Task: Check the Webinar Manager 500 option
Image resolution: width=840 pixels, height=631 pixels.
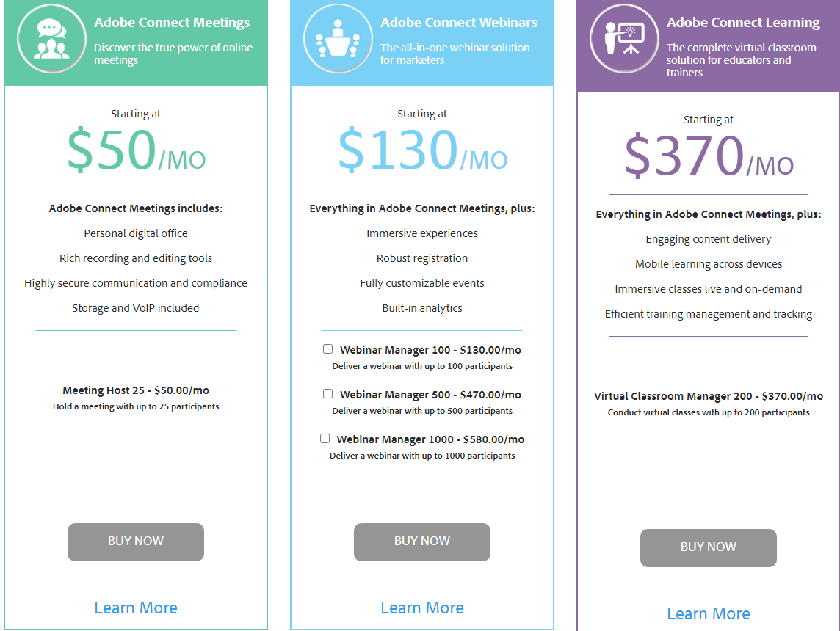Action: 328,394
